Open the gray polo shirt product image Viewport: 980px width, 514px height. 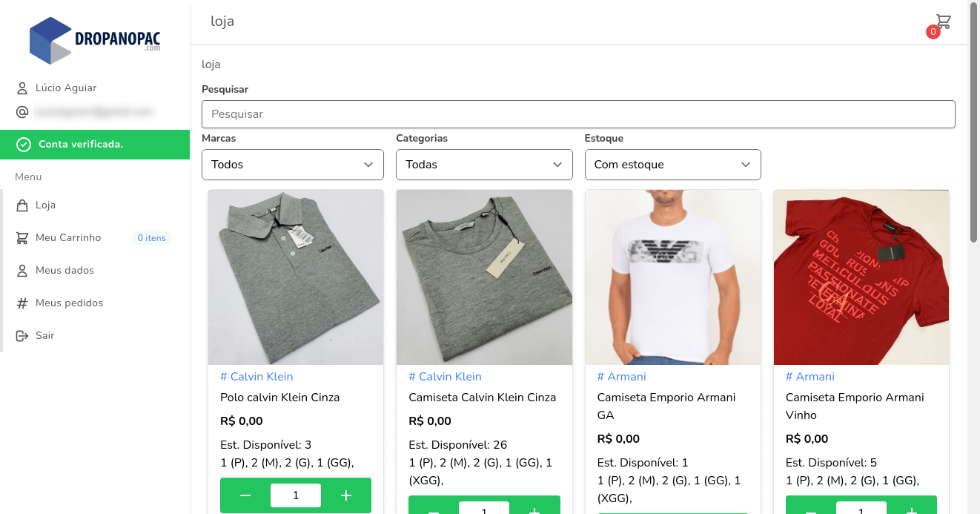(x=296, y=277)
